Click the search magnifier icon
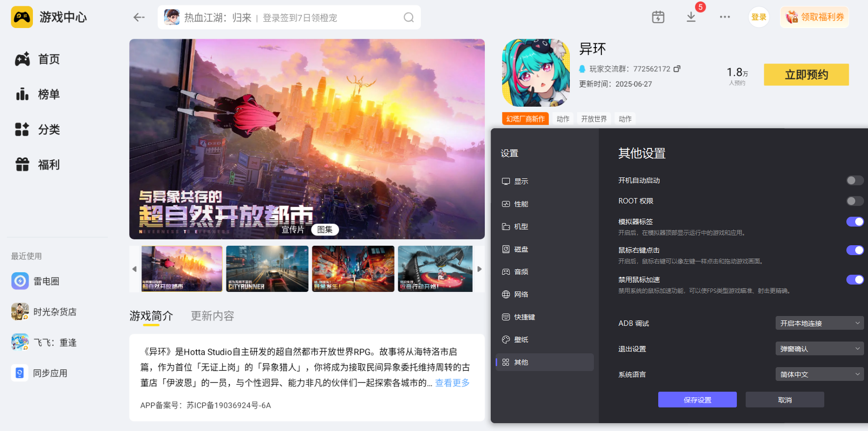 409,18
